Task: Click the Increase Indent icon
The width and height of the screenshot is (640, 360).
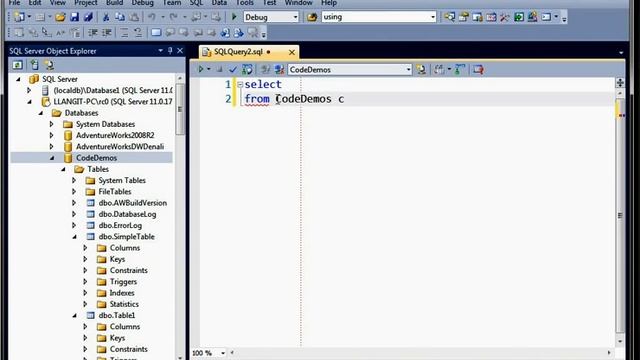Action: (107, 33)
